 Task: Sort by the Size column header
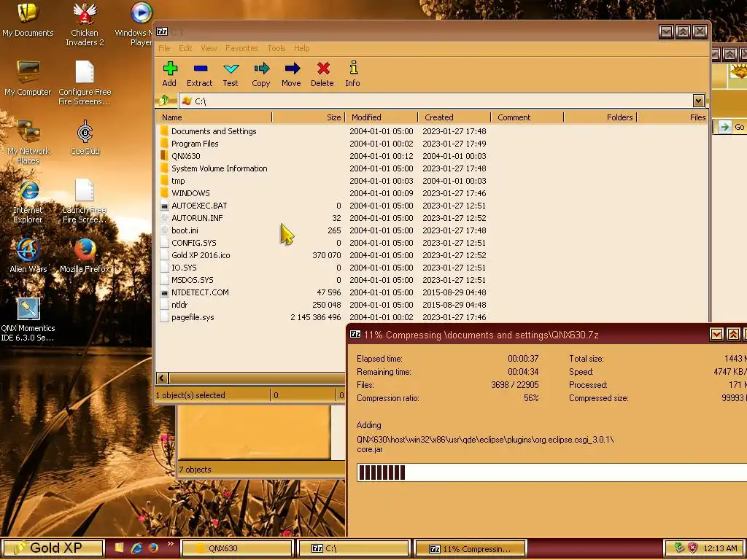click(309, 117)
